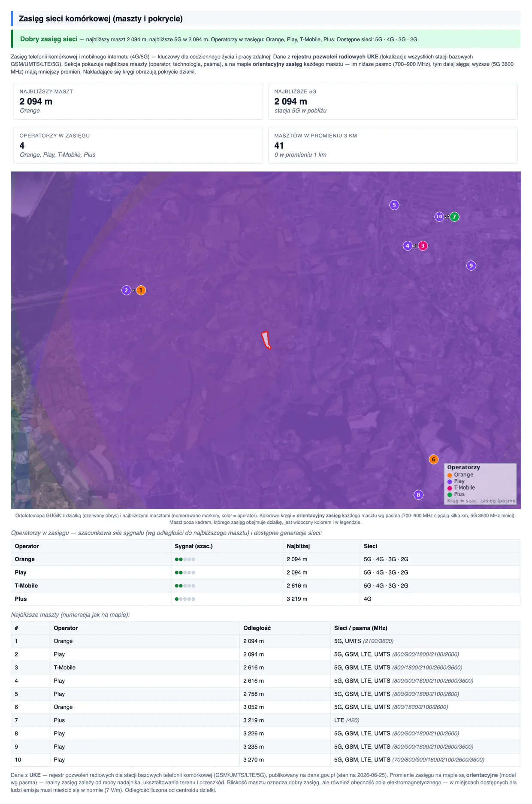Click 'Krąg = szac. zasięg' legend note
Screen dimensions: 532x804
(481, 501)
